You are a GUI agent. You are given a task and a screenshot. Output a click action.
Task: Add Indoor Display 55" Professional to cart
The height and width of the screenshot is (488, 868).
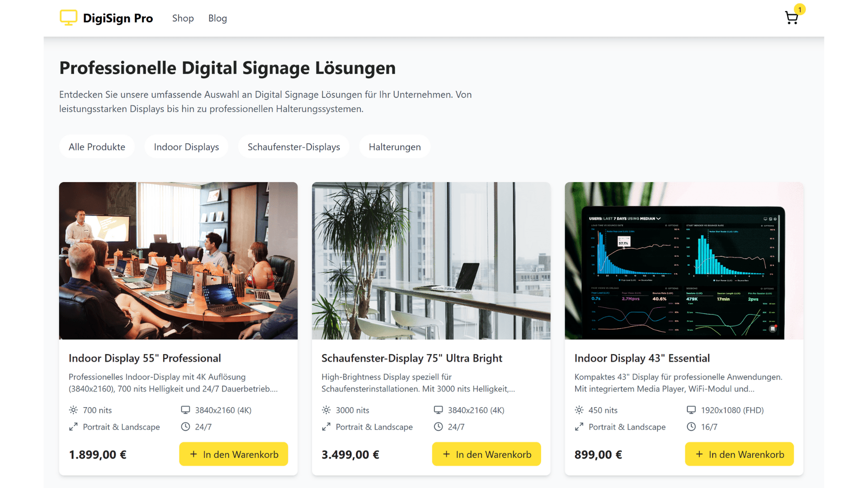(234, 454)
